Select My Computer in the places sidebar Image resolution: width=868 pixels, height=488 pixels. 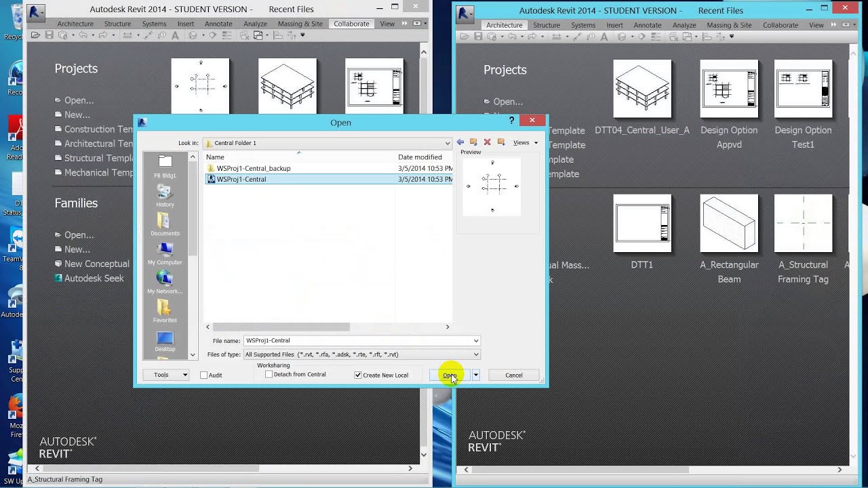coord(165,253)
